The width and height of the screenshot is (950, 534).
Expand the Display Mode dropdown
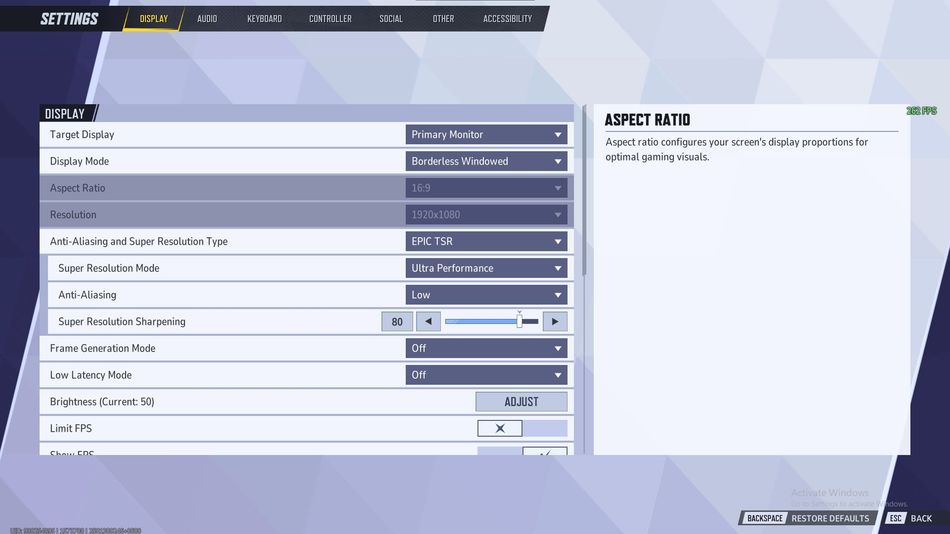tap(487, 161)
